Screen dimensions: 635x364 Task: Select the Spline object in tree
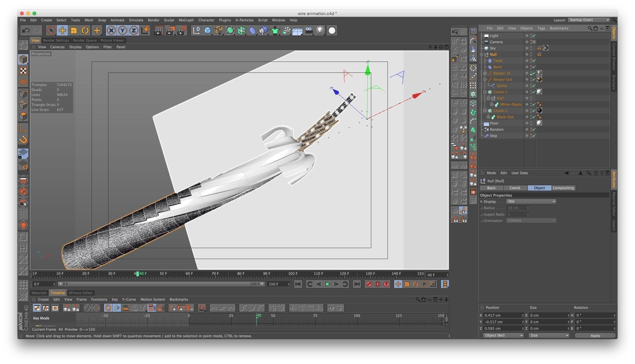pyautogui.click(x=502, y=86)
